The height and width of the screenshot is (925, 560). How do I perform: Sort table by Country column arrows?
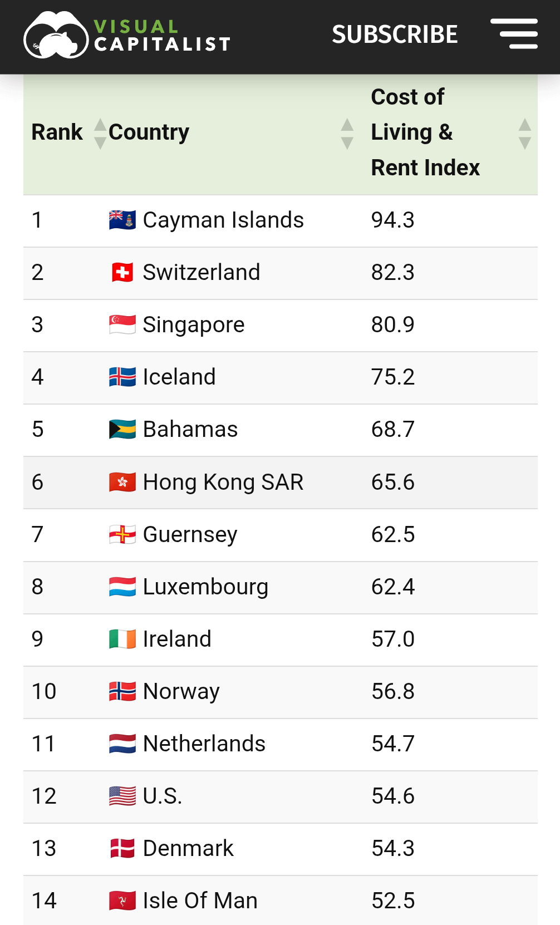click(347, 134)
